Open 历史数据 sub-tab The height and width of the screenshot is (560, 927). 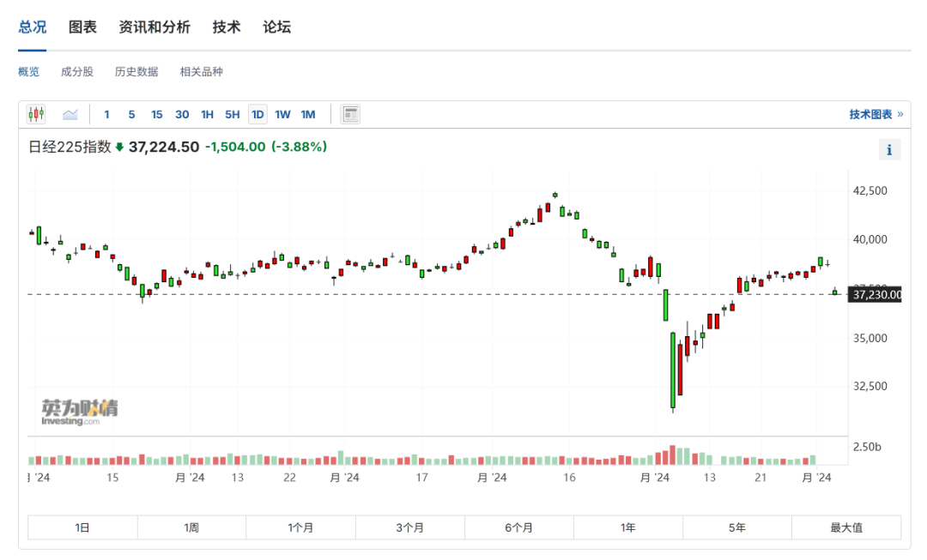pos(136,72)
